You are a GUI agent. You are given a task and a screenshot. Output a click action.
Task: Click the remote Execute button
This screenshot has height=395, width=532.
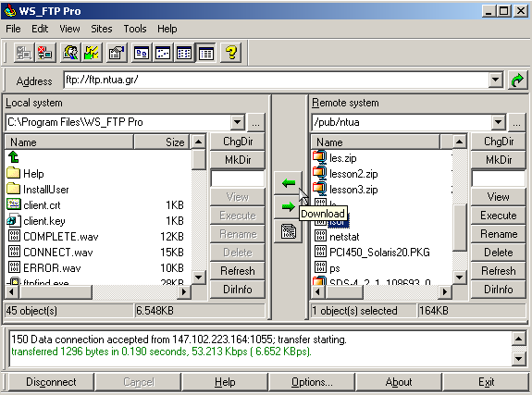499,216
